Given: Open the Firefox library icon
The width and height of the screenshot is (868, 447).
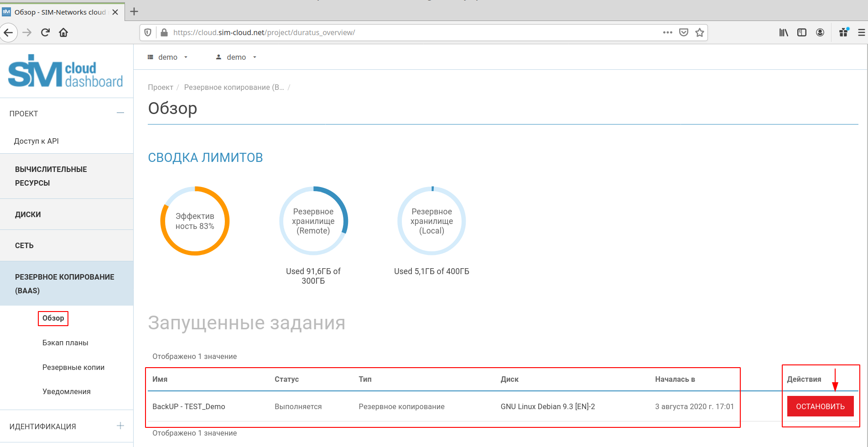Looking at the screenshot, I should point(783,32).
